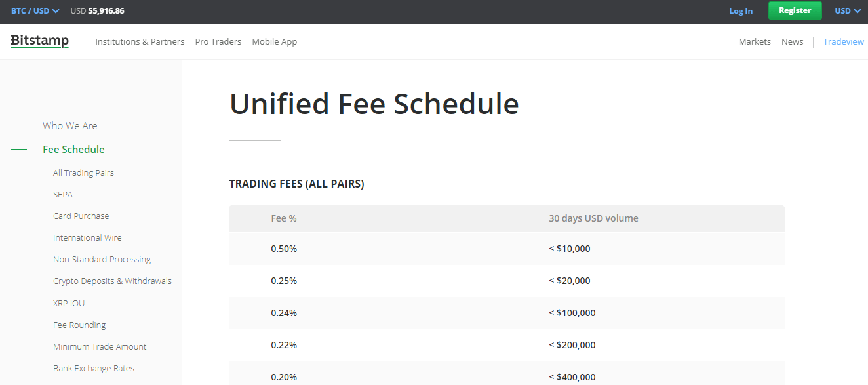Click the Log In link
Screen dimensions: 868x385
pyautogui.click(x=741, y=11)
